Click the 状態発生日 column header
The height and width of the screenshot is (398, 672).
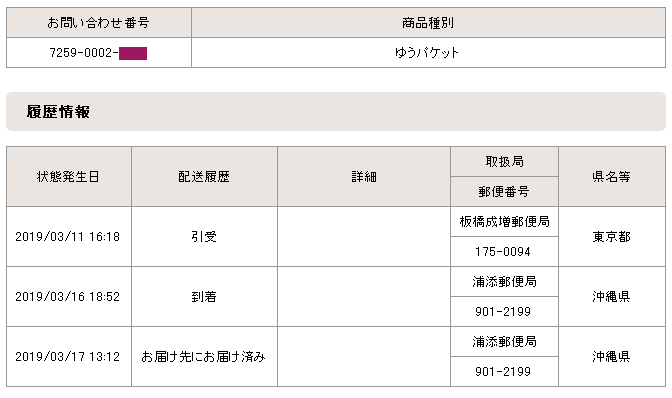coord(69,177)
